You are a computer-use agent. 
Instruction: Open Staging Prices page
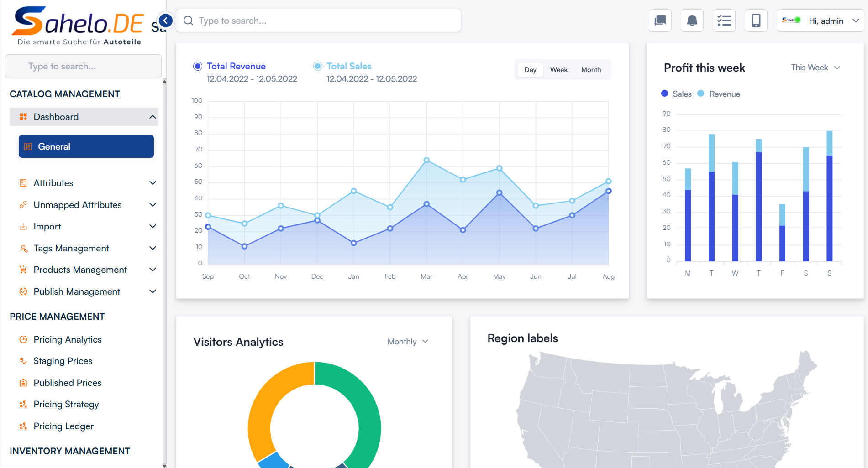click(x=63, y=361)
